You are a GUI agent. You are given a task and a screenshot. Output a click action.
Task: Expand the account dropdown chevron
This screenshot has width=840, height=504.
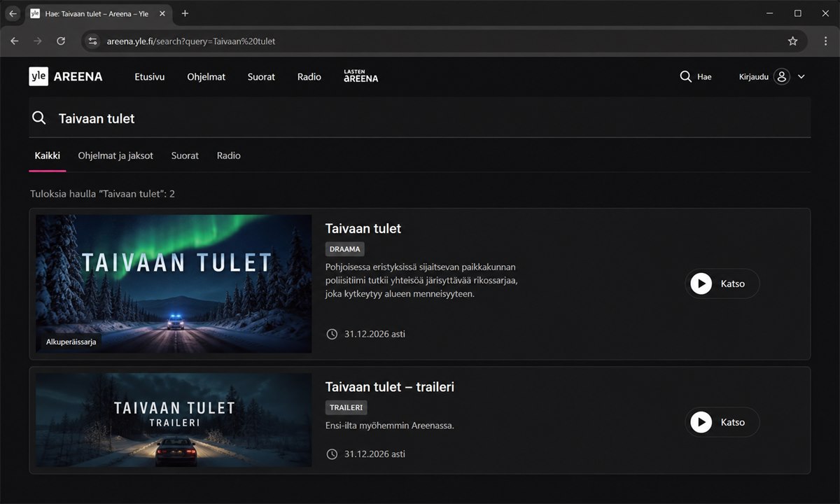pyautogui.click(x=801, y=77)
